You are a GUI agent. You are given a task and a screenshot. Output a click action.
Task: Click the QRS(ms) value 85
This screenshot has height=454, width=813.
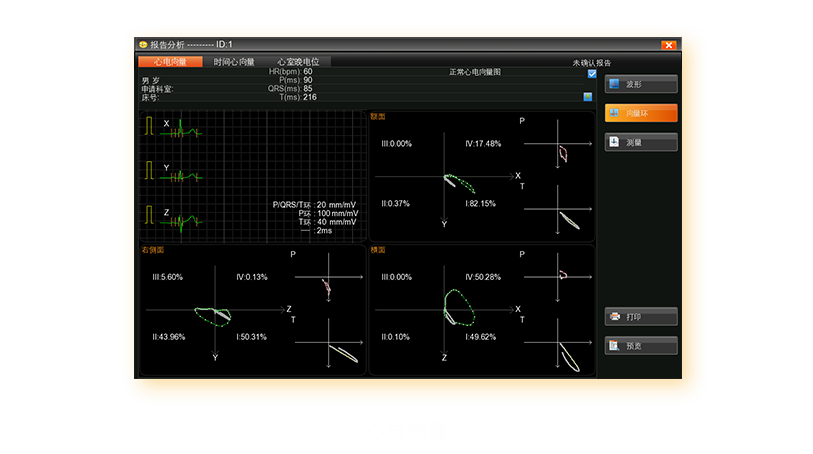coord(308,89)
